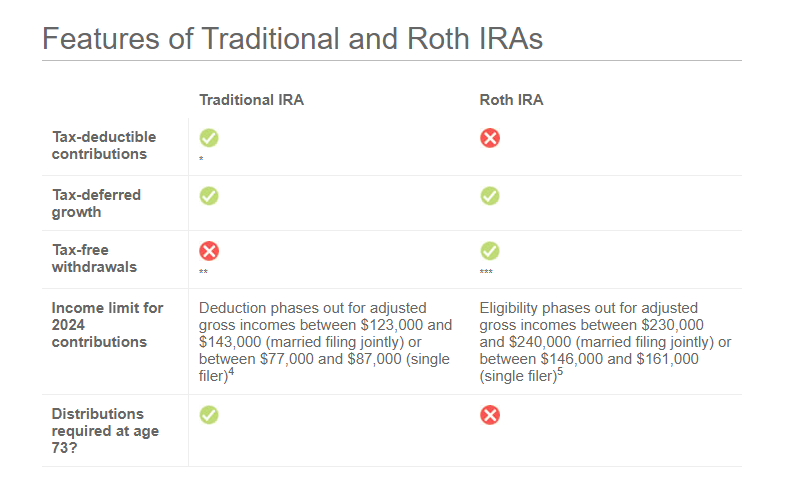
Task: Click Traditional IRA tax-deductible contributions green checkmark
Action: (209, 138)
